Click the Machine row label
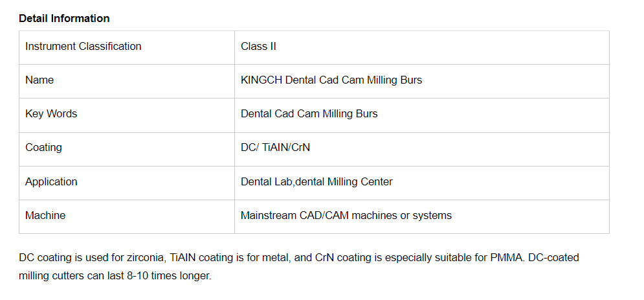This screenshot has height=300, width=644. [x=45, y=216]
